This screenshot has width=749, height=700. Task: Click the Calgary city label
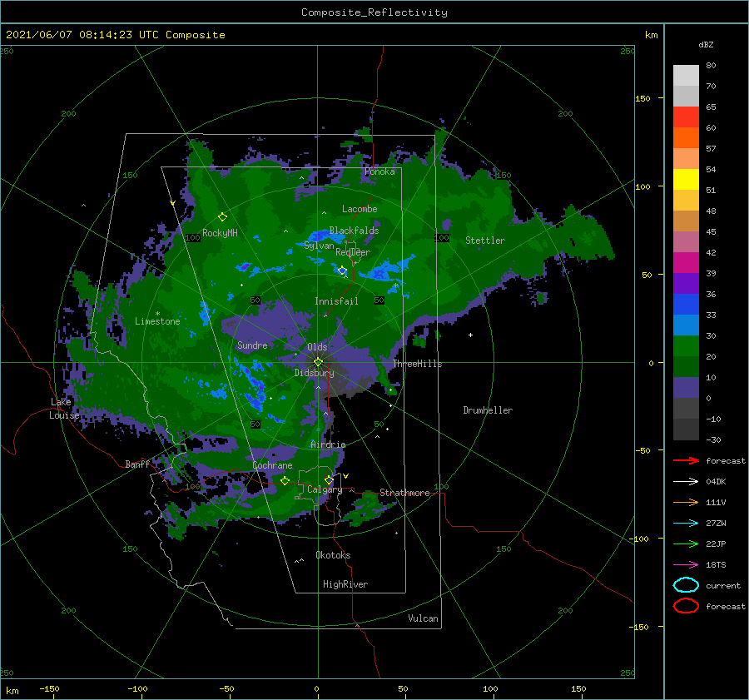coord(325,489)
